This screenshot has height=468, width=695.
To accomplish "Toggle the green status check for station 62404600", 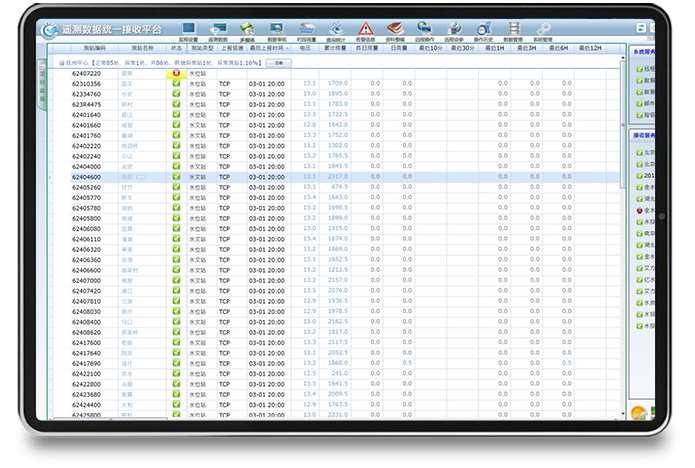I will pos(176,176).
